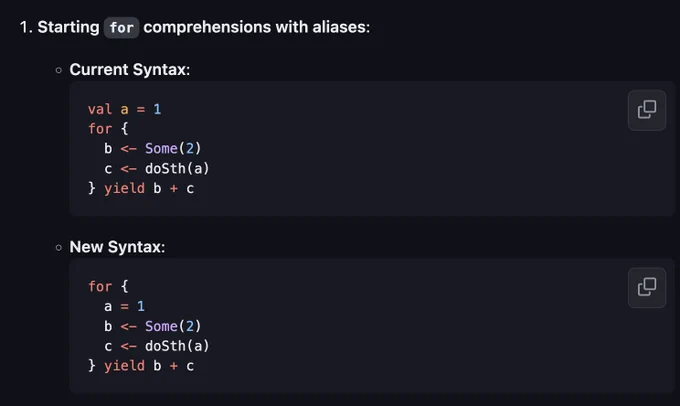Image resolution: width=680 pixels, height=406 pixels.
Task: Click the 'Current Syntax:' bullet label
Action: click(130, 69)
